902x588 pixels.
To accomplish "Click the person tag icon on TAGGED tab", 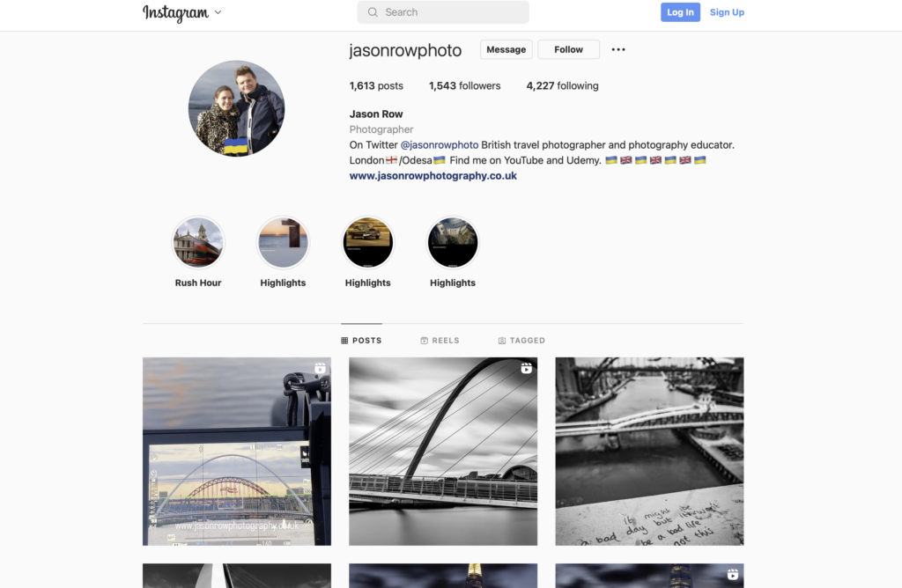I will (501, 341).
